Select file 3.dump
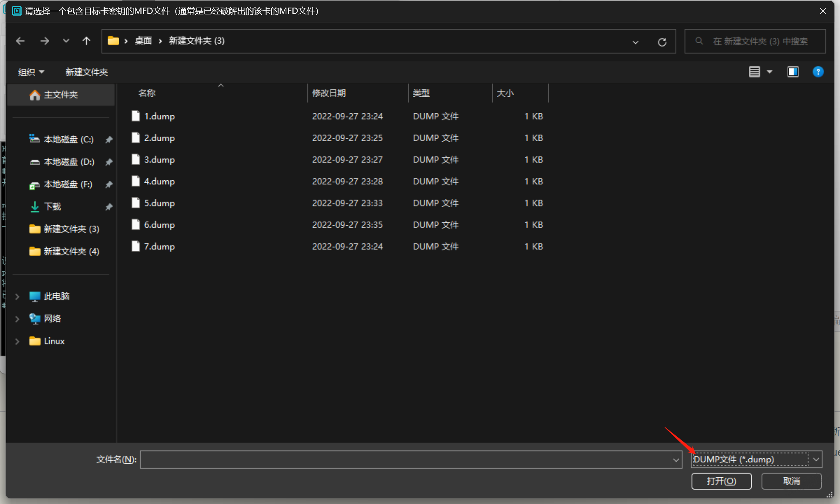This screenshot has width=840, height=504. click(159, 160)
